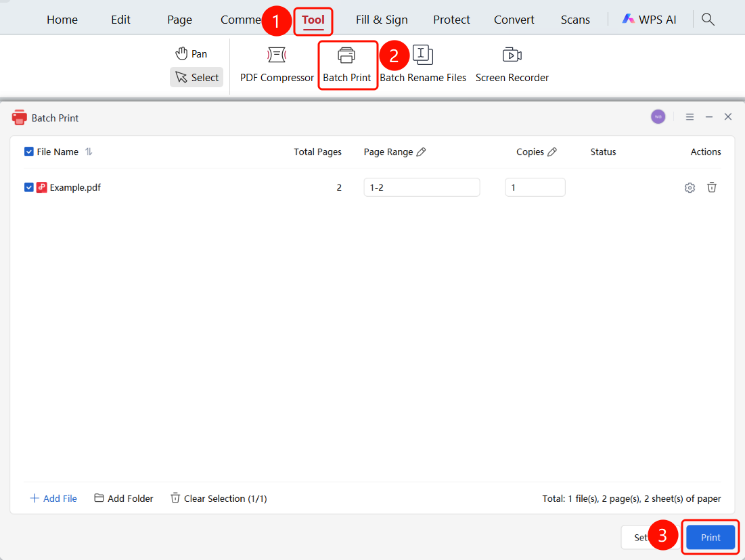Close the Batch Print dialog
The height and width of the screenshot is (560, 745).
point(728,117)
